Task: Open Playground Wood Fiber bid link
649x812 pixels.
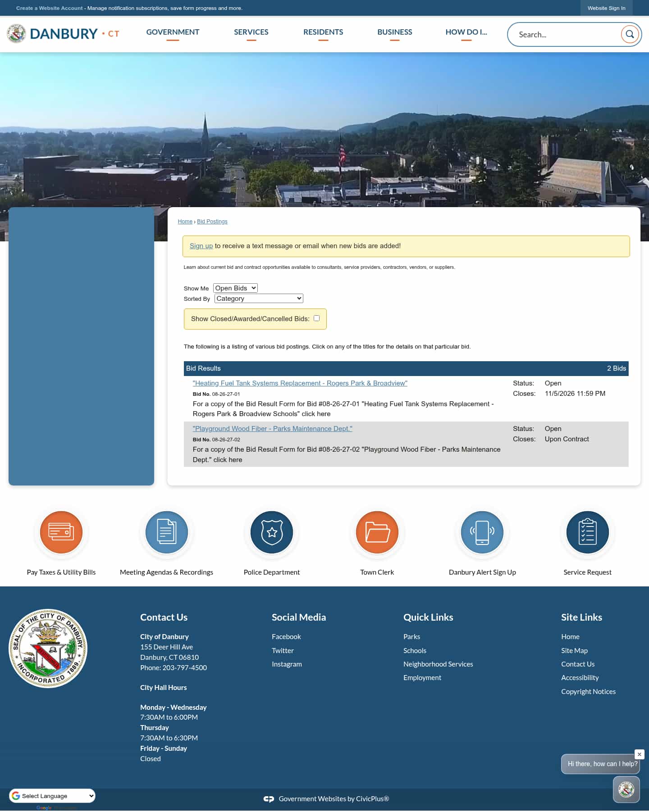Action: (x=273, y=429)
